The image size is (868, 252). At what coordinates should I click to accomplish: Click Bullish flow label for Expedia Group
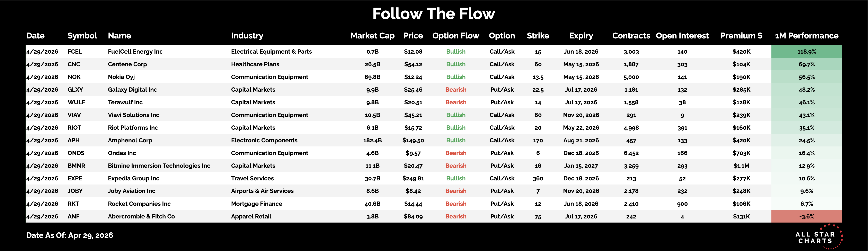455,178
